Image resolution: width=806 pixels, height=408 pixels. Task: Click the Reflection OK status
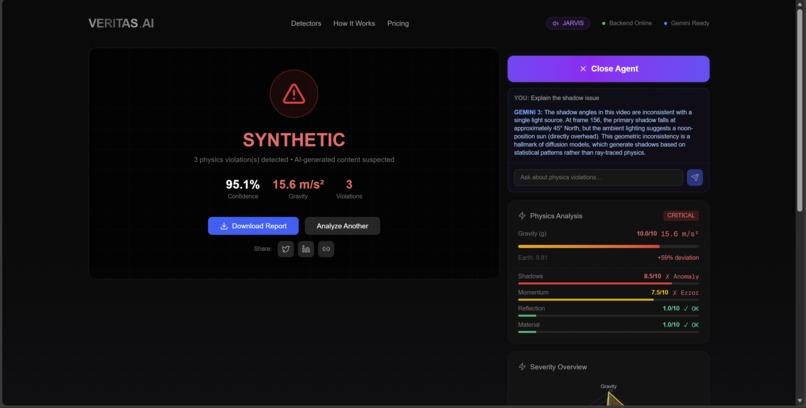click(x=691, y=309)
